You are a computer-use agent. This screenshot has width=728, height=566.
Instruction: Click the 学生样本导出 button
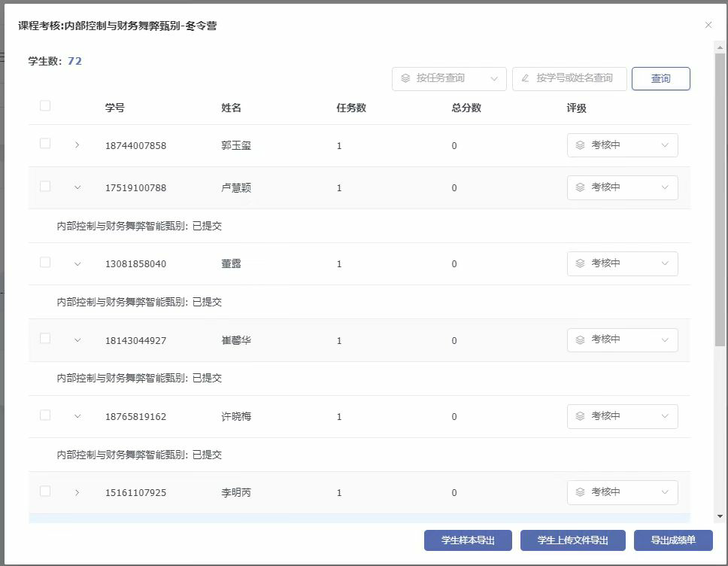pos(468,540)
